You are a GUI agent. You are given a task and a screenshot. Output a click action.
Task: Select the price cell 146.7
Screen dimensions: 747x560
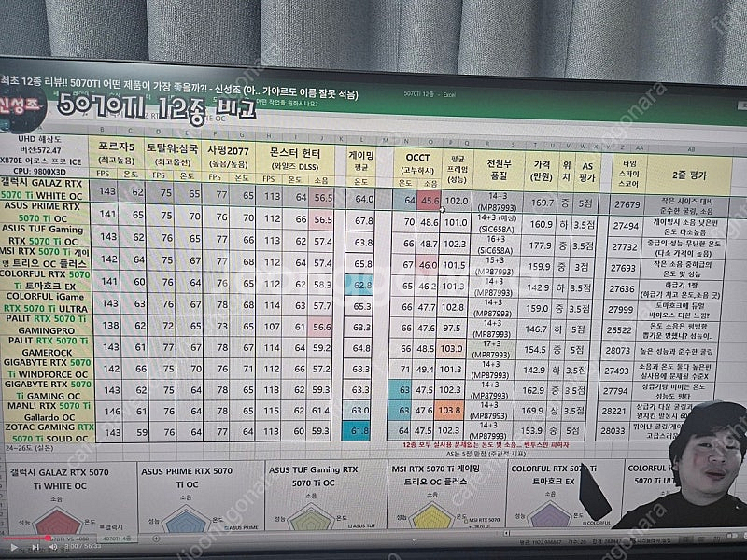(x=535, y=329)
